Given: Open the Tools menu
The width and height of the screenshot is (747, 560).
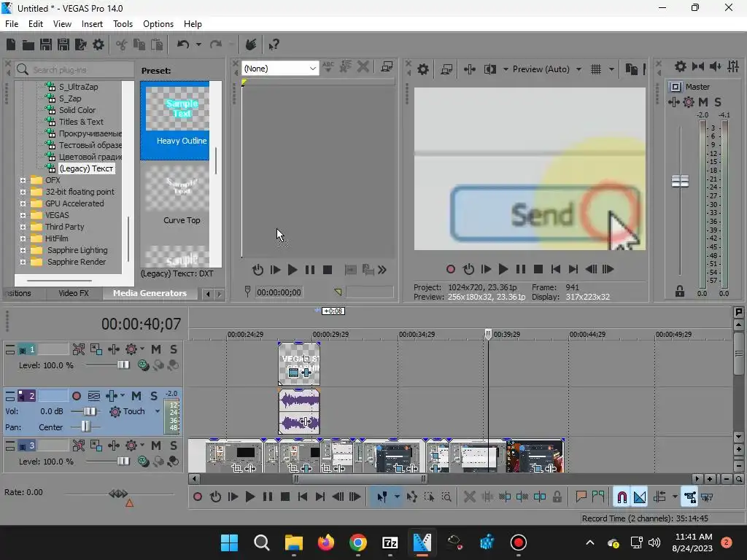Looking at the screenshot, I should point(123,24).
